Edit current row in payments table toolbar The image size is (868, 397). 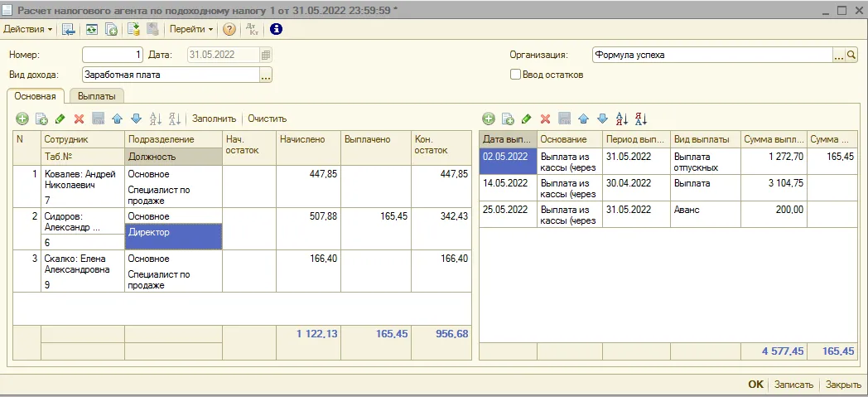[527, 119]
